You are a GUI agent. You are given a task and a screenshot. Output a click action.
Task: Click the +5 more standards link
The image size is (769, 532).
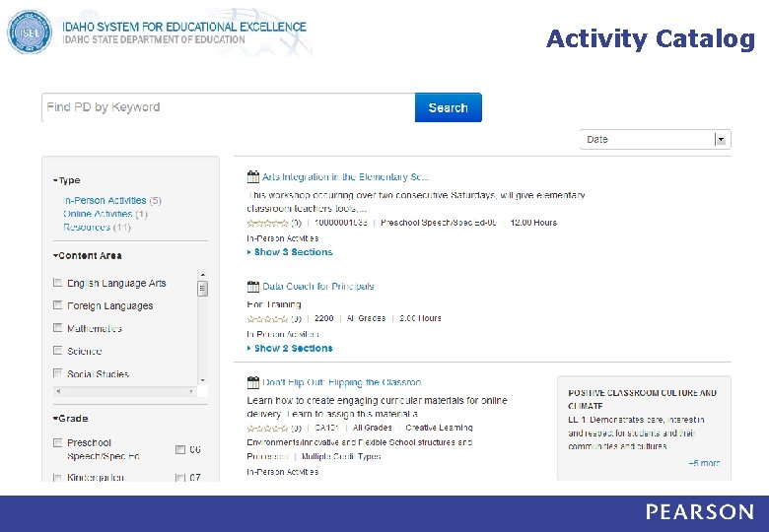coord(704,463)
